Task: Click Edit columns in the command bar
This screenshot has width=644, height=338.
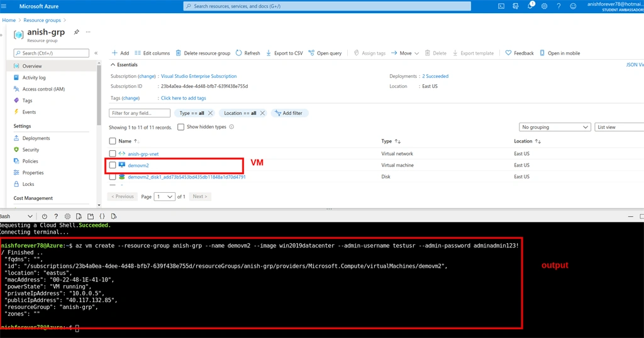Action: pyautogui.click(x=152, y=53)
